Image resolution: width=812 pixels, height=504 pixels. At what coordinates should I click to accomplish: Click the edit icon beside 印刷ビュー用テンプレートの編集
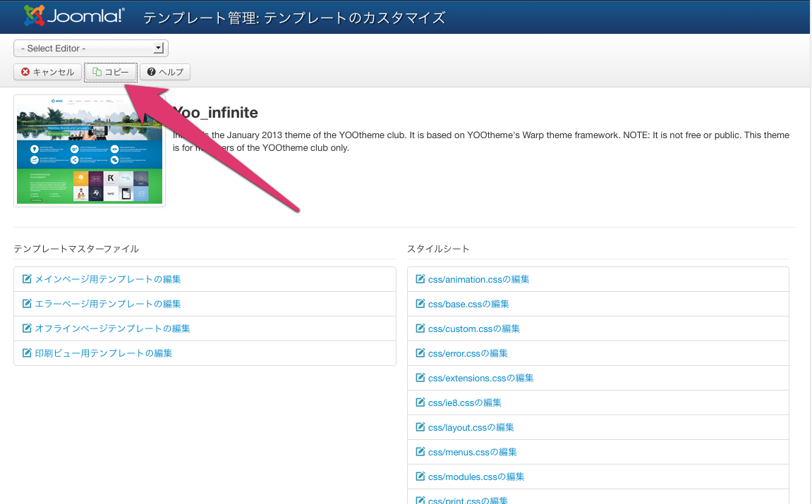[25, 353]
